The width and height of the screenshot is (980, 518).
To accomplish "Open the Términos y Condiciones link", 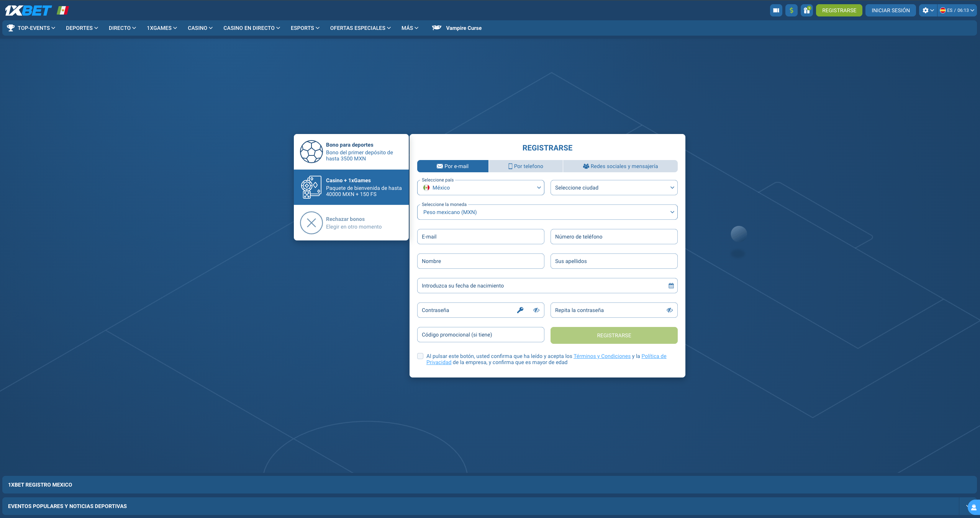I will click(601, 356).
